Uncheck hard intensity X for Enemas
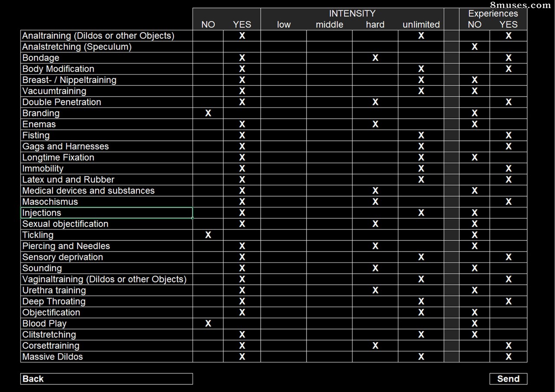The width and height of the screenshot is (555, 392). pos(375,124)
